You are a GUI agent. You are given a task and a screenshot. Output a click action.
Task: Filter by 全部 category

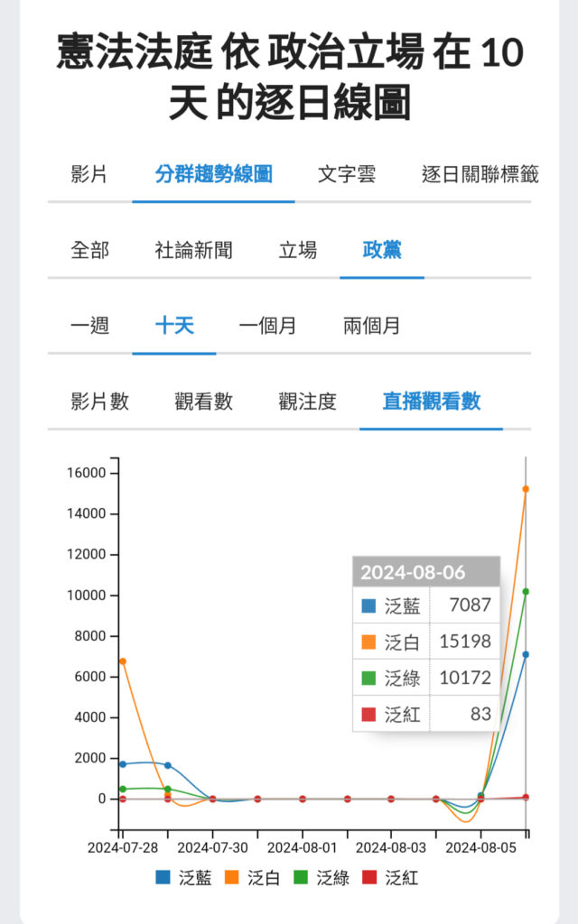coord(89,250)
